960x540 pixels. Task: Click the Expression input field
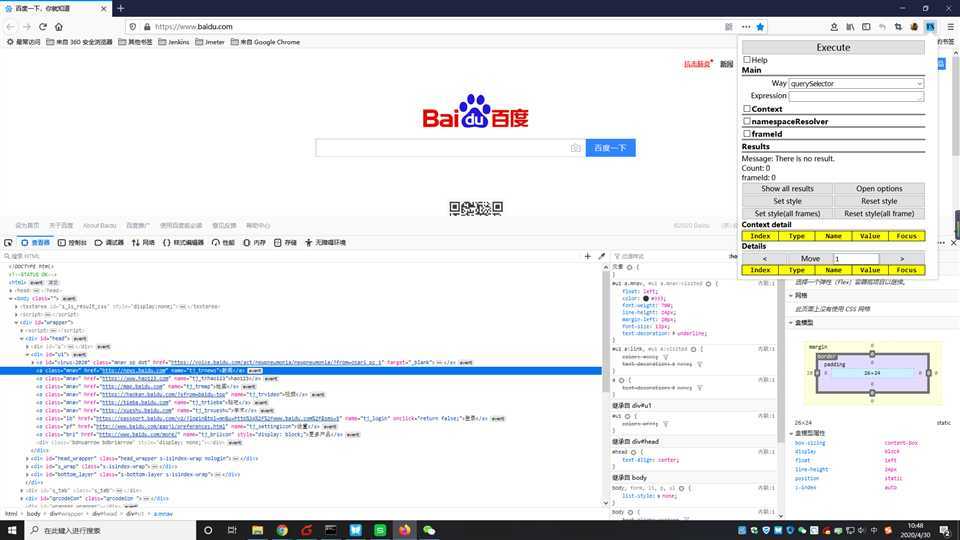click(856, 96)
